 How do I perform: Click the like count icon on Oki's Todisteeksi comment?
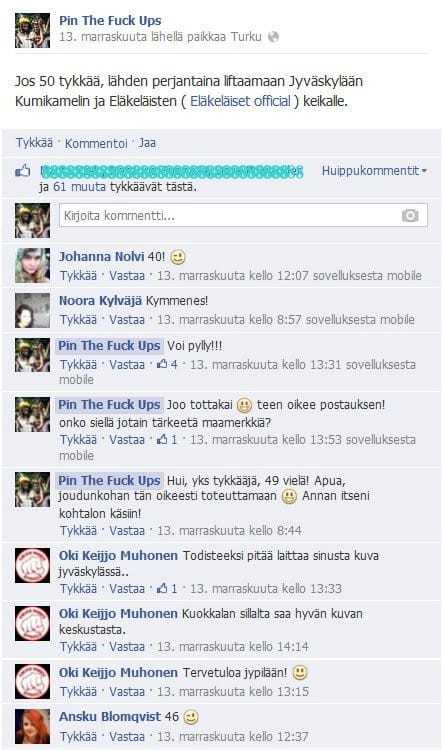pos(162,588)
